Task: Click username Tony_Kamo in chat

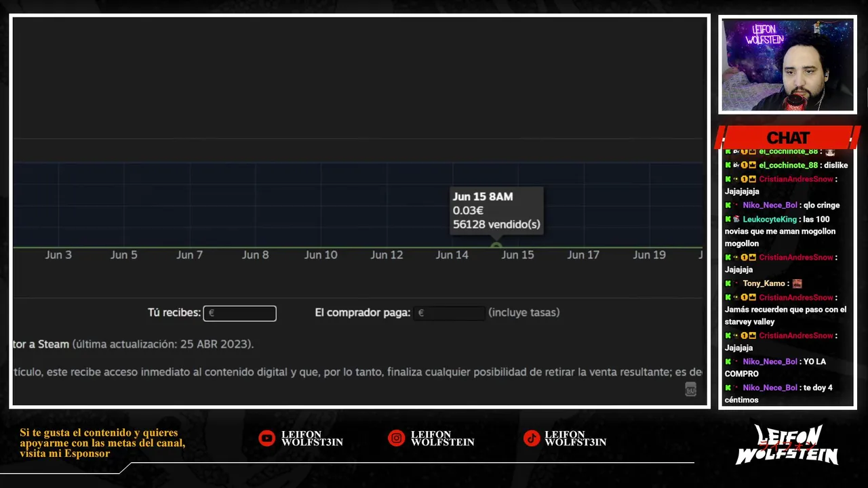Action: tap(764, 283)
